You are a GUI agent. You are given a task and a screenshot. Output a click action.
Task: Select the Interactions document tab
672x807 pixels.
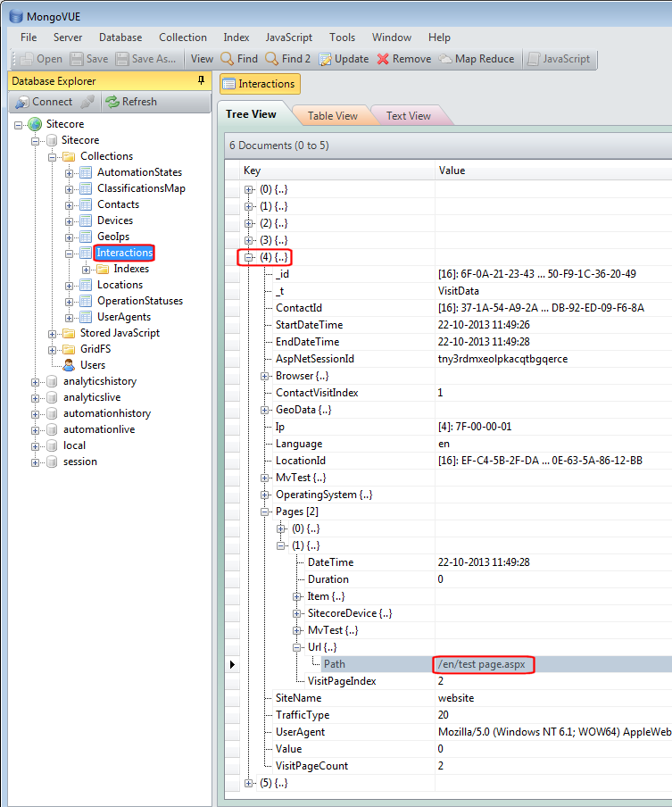(x=260, y=84)
